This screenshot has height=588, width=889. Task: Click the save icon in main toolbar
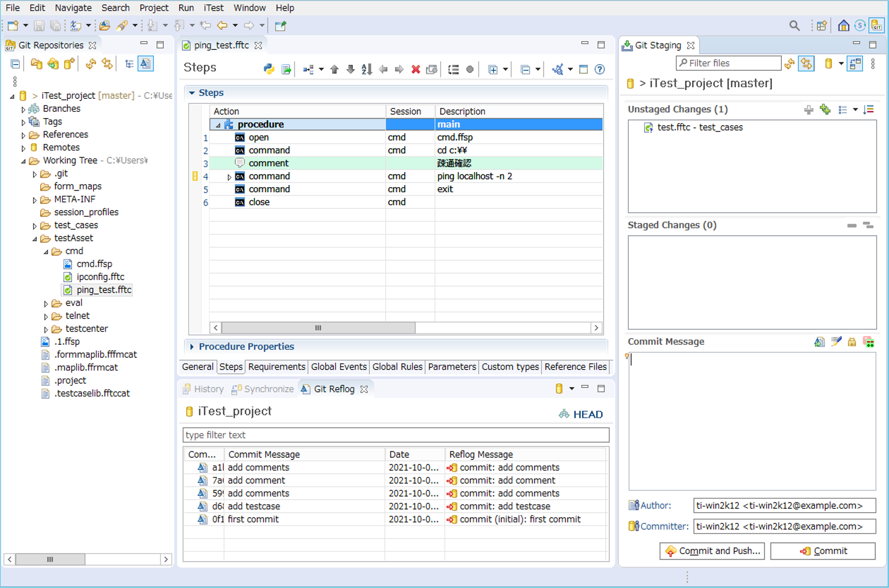pos(38,25)
